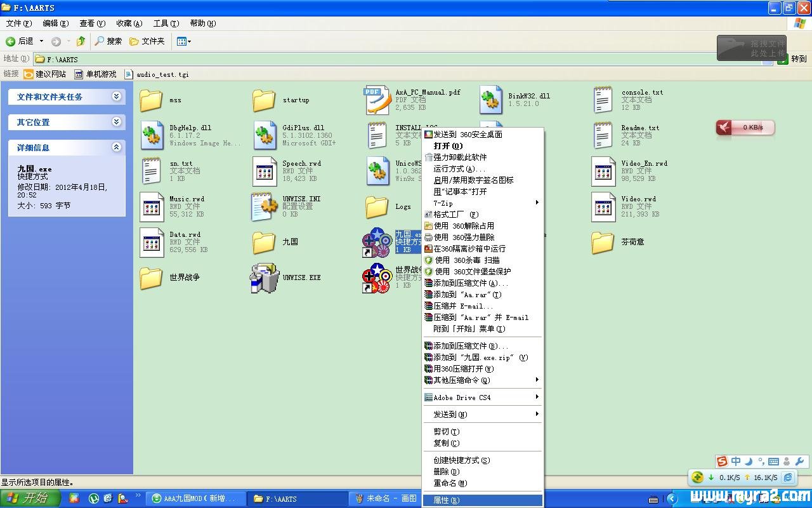This screenshot has width=812, height=508.
Task: Select the AxA_PC_Manual.pdf file
Action: point(412,100)
